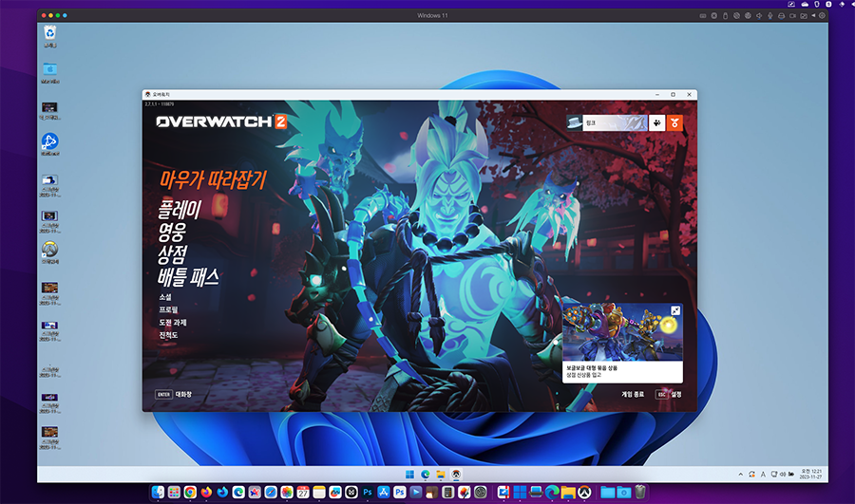The height and width of the screenshot is (504, 855).
Task: Open Windows 11 VM icon in dock
Action: pos(520,493)
